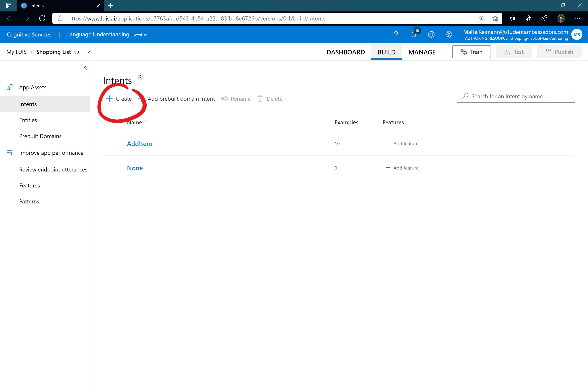588x392 pixels.
Task: Collapse the left sidebar with double chevron
Action: (x=85, y=68)
